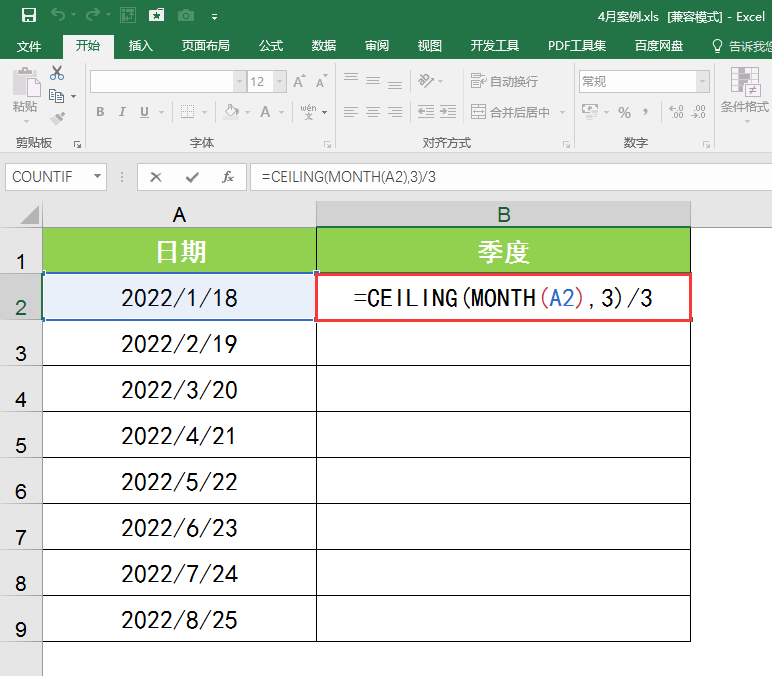772x676 pixels.
Task: Toggle Underline formatting
Action: [144, 112]
